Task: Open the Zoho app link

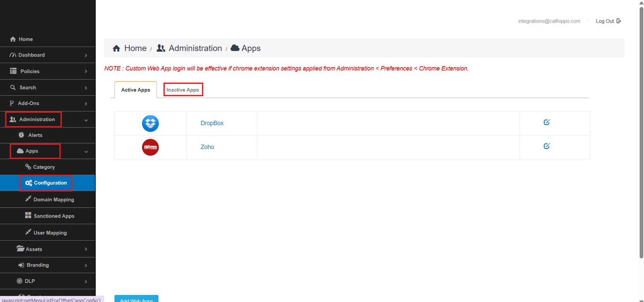Action: (207, 147)
